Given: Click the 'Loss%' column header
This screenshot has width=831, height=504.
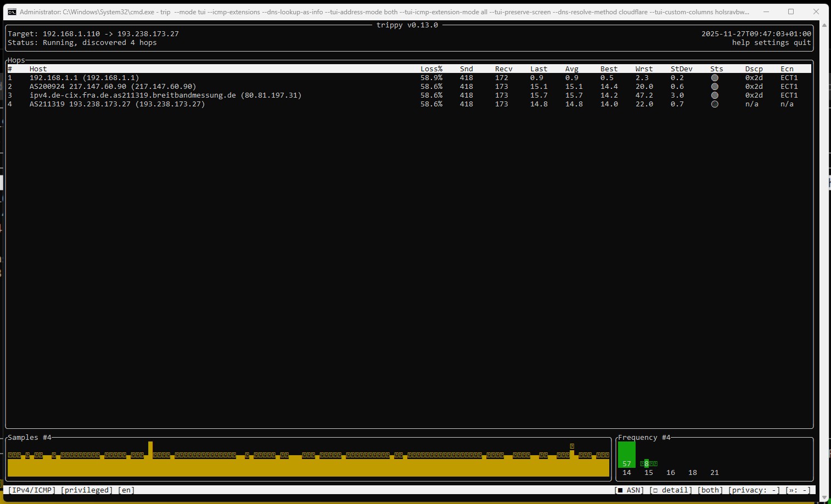Looking at the screenshot, I should tap(431, 69).
